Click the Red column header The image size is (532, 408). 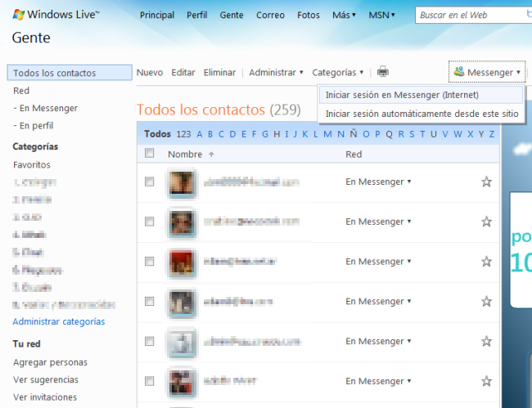pos(354,155)
